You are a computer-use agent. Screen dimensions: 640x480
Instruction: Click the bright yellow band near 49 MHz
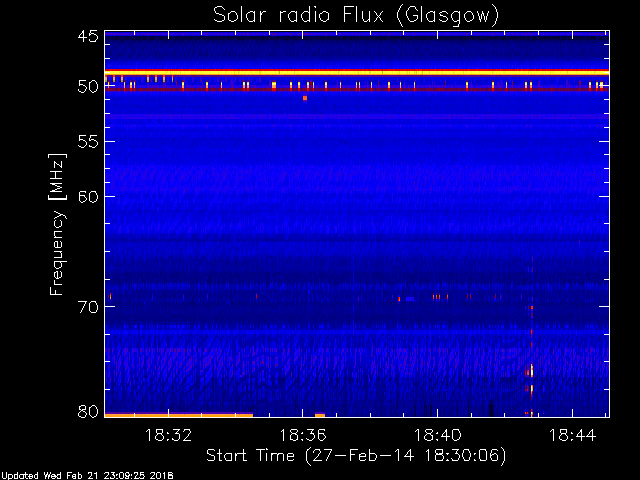pyautogui.click(x=357, y=73)
